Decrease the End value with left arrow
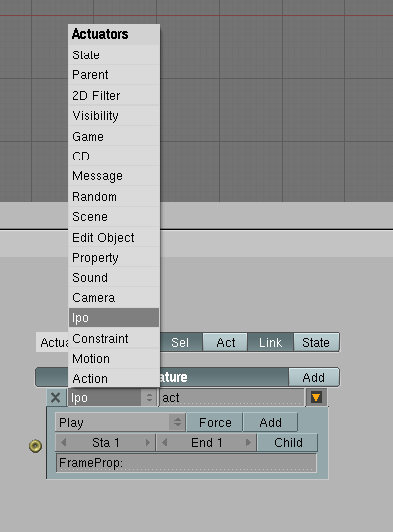This screenshot has width=393, height=532. click(x=164, y=442)
